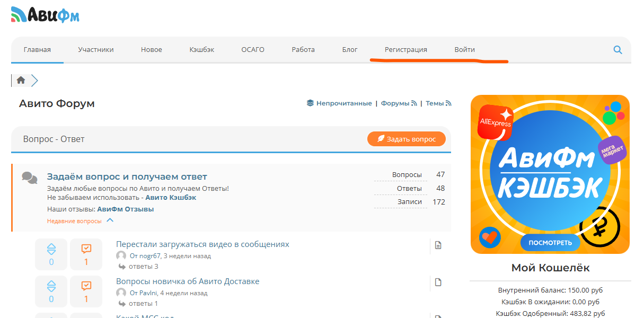Click answer count icon for Авито Доставке question
644x318 pixels.
tap(86, 286)
